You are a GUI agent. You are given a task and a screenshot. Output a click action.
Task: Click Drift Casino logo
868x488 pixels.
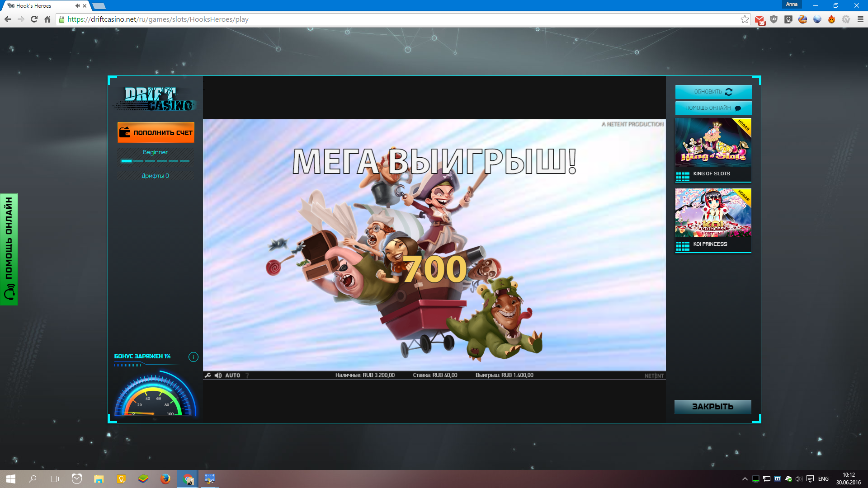point(154,99)
